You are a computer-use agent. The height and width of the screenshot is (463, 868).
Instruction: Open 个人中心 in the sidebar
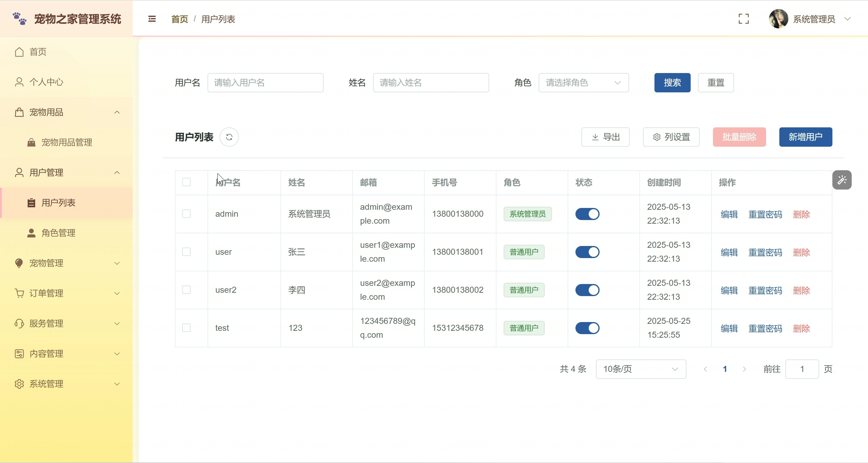click(x=46, y=82)
